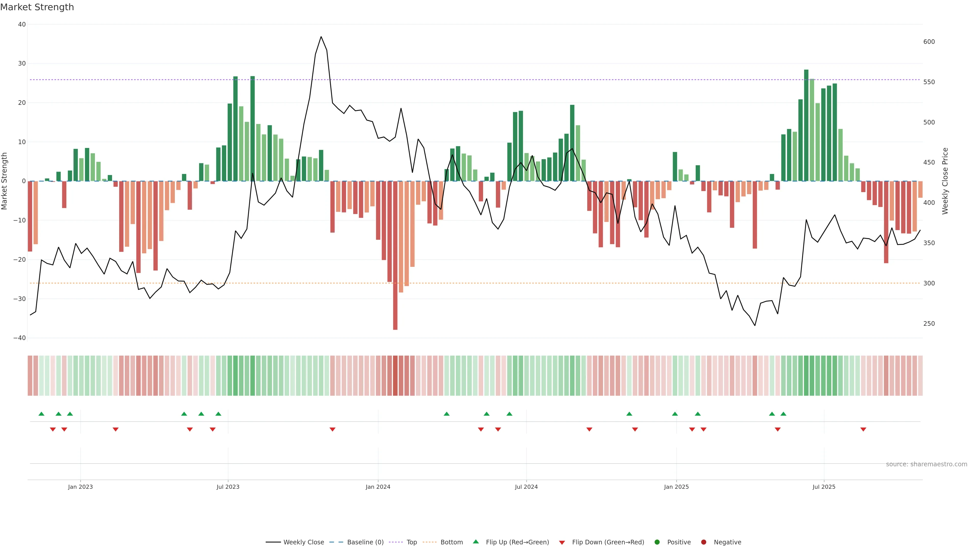Click the weekly close price peak

coord(321,37)
